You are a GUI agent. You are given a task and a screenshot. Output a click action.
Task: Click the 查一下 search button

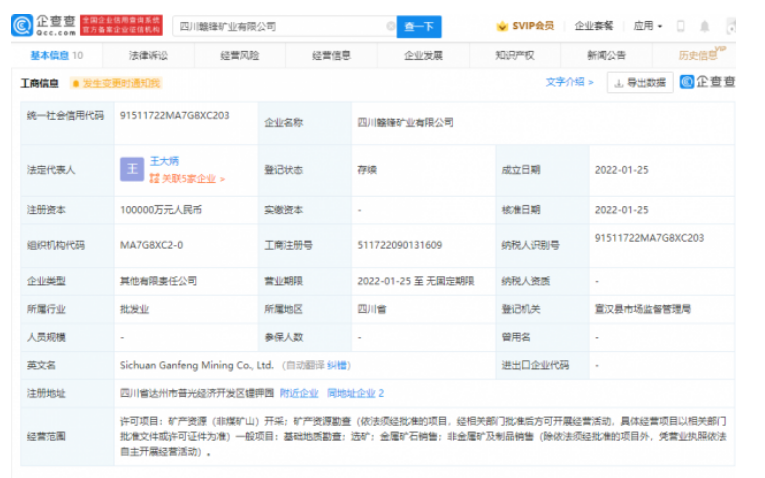[x=419, y=26]
